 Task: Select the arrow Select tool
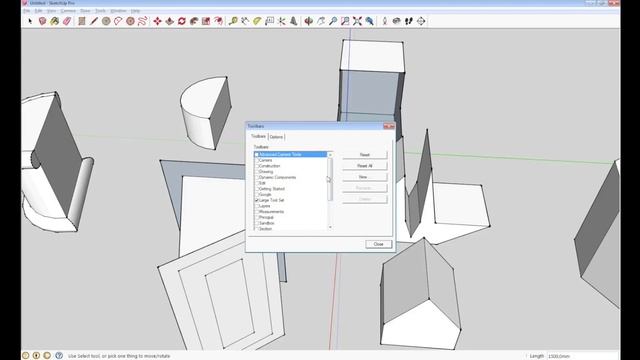30,21
